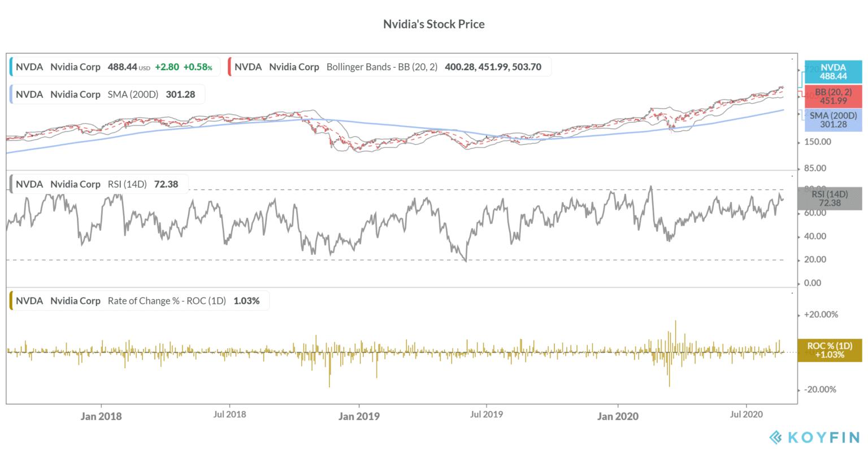Click the blue NVDA 488.44 axis tag
The width and height of the screenshot is (868, 449).
coord(833,72)
